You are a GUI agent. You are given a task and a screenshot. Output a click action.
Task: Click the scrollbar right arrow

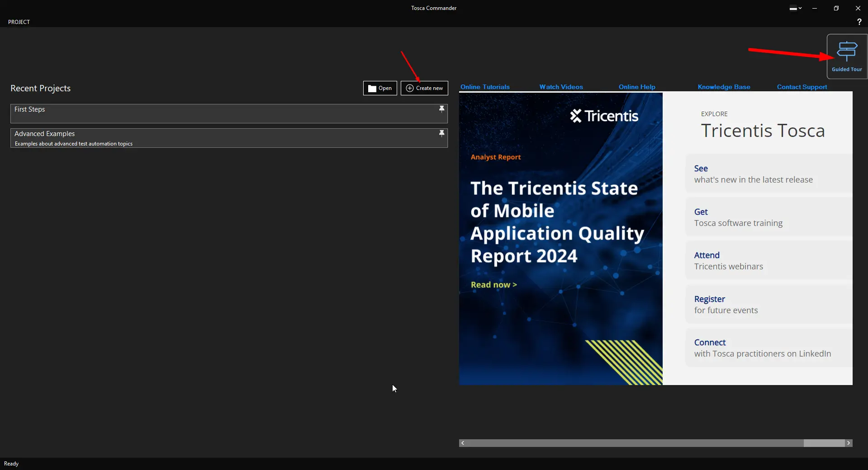(849, 443)
